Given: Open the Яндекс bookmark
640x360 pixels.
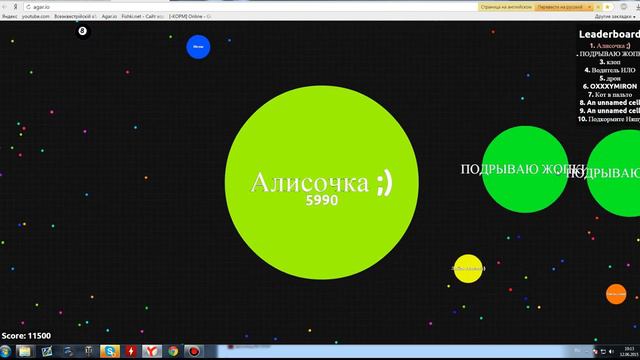Looking at the screenshot, I should tap(10, 16).
